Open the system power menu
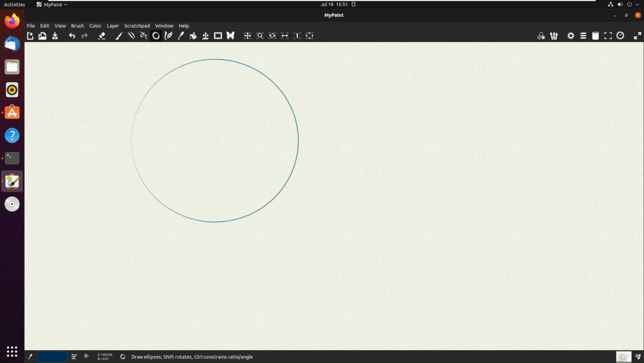Image resolution: width=644 pixels, height=363 pixels. (x=629, y=5)
